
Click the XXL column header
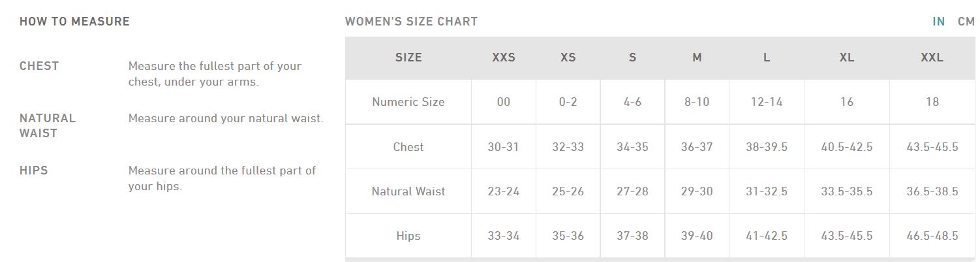click(932, 57)
